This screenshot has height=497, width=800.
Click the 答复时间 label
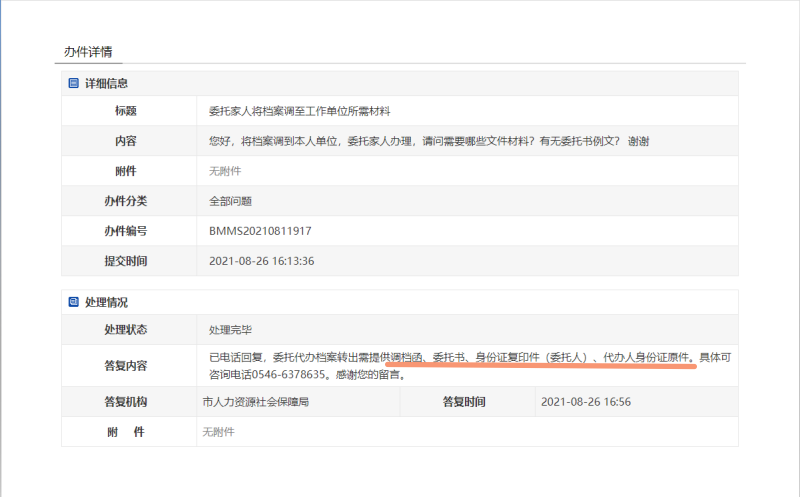point(464,402)
